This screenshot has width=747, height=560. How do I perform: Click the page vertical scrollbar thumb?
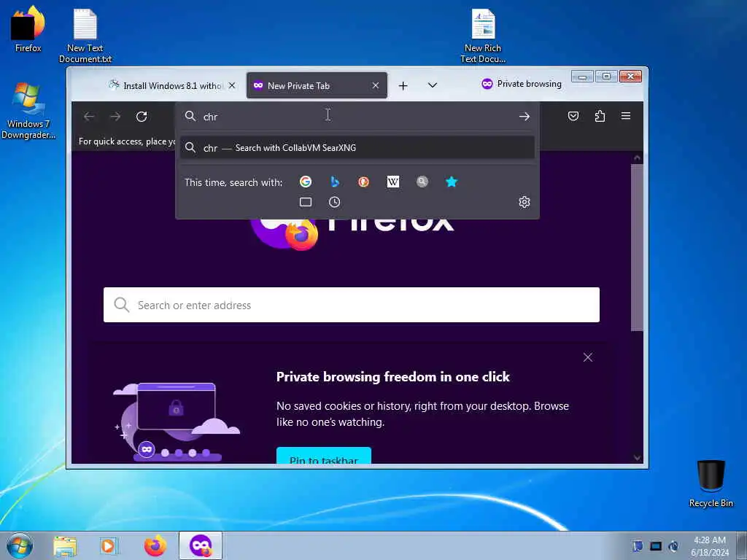coord(638,248)
